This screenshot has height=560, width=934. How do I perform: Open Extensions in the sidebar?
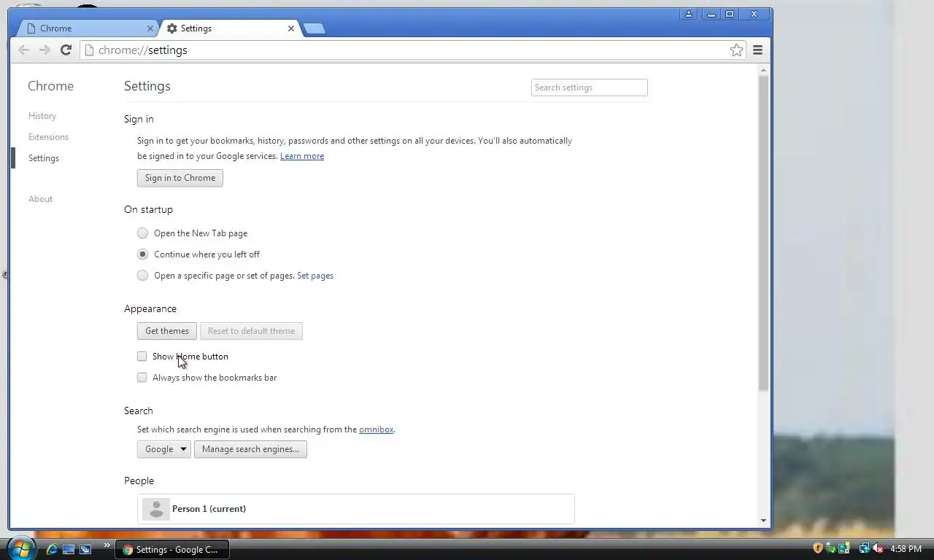click(x=48, y=137)
